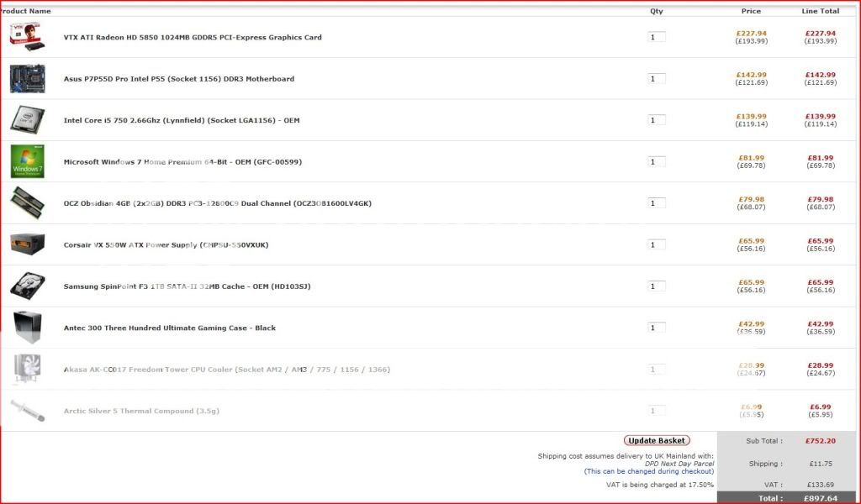This screenshot has height=504, width=861.
Task: Open the Microsoft Windows 7 Home Premium link
Action: coord(182,162)
